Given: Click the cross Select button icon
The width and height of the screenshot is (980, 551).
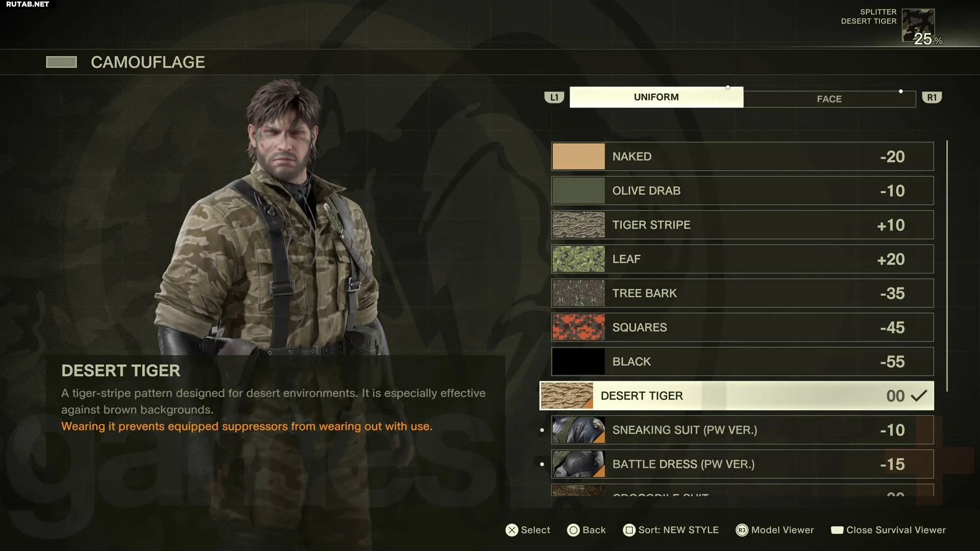Looking at the screenshot, I should pos(511,530).
